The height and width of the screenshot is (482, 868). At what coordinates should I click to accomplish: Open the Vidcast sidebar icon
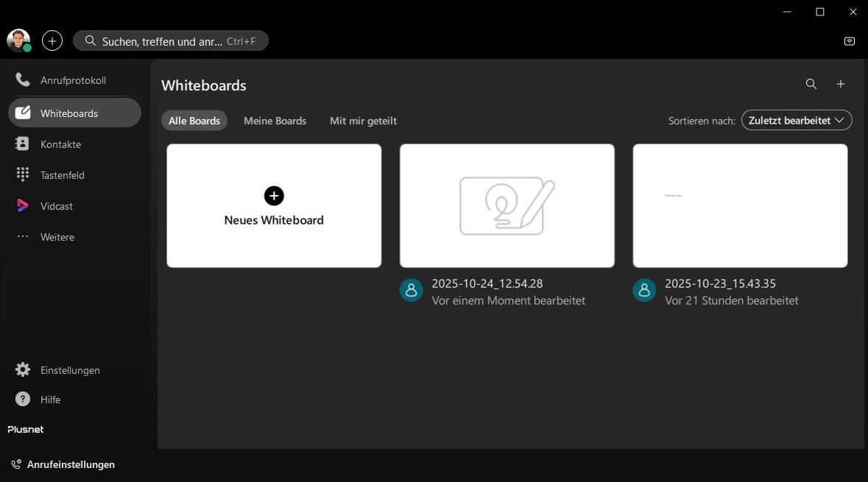(x=21, y=205)
